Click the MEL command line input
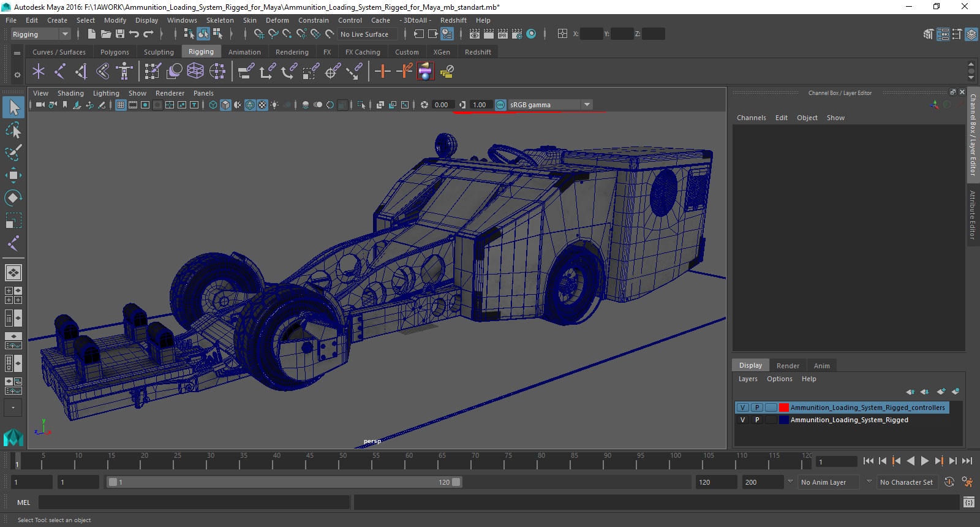980x527 pixels. pyautogui.click(x=194, y=502)
